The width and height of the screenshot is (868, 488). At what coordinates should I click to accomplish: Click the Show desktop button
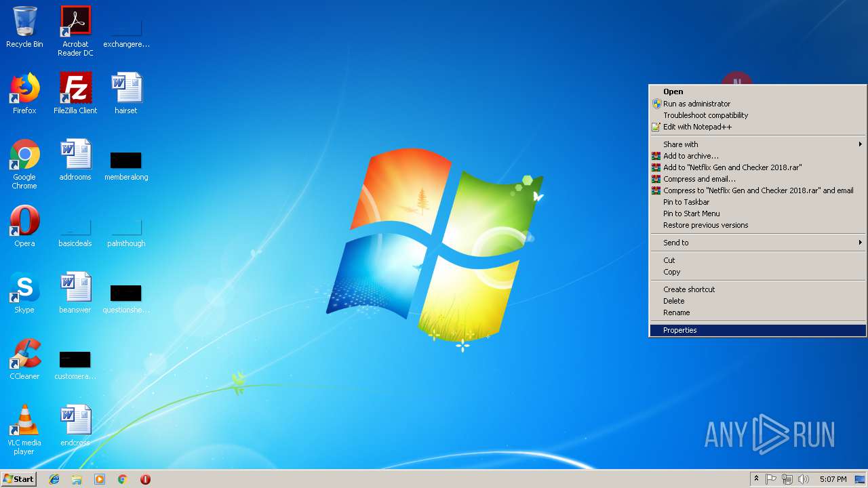(x=861, y=479)
